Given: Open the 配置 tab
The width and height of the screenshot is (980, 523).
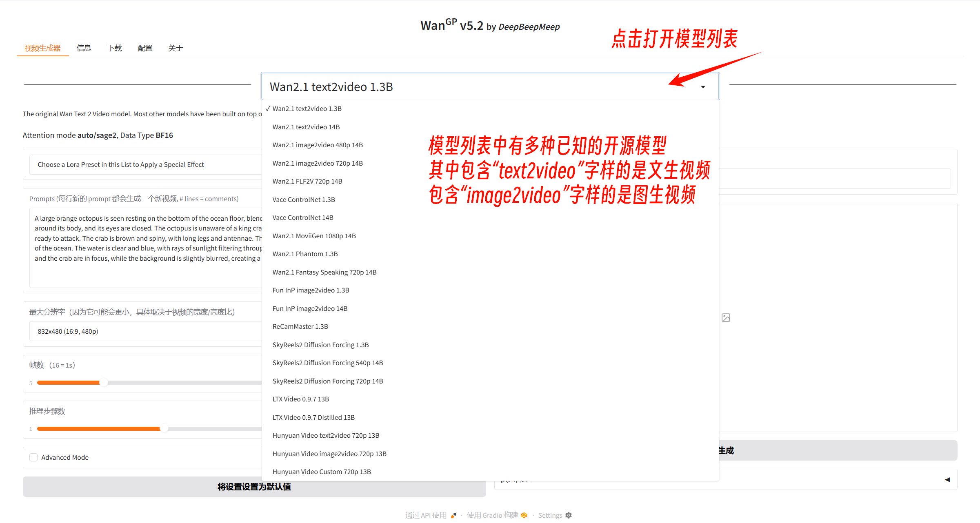Looking at the screenshot, I should tap(145, 48).
